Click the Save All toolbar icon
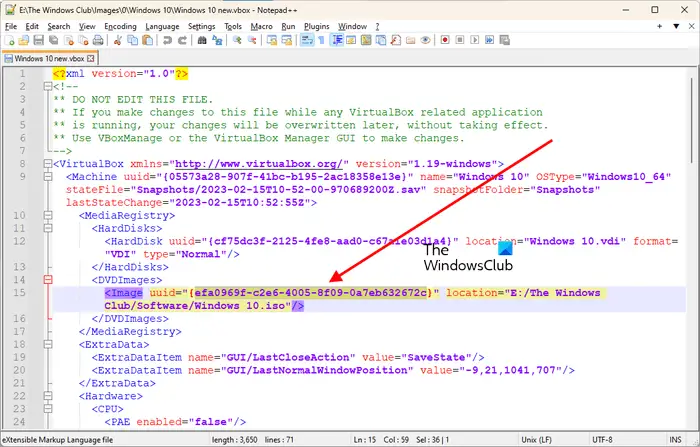 coord(54,40)
